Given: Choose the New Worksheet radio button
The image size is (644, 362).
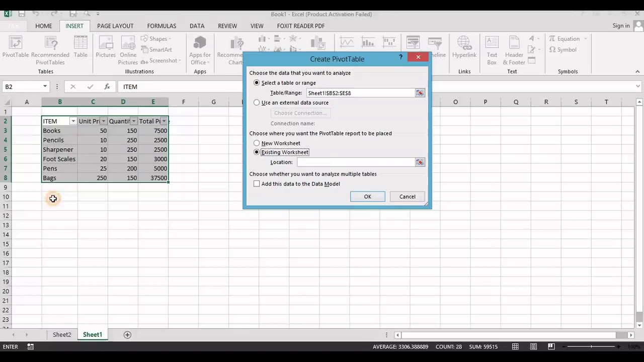Looking at the screenshot, I should tap(257, 143).
